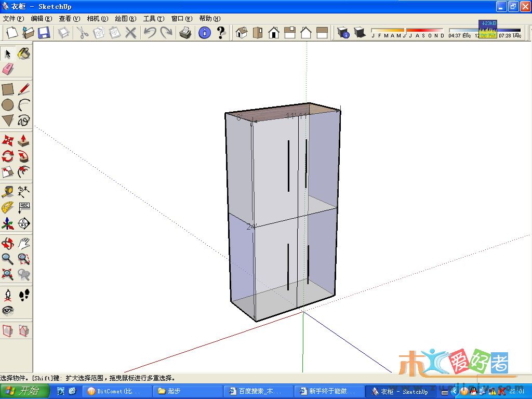Select the Follow Me tool
Screen dimensions: 532x399
(24, 156)
